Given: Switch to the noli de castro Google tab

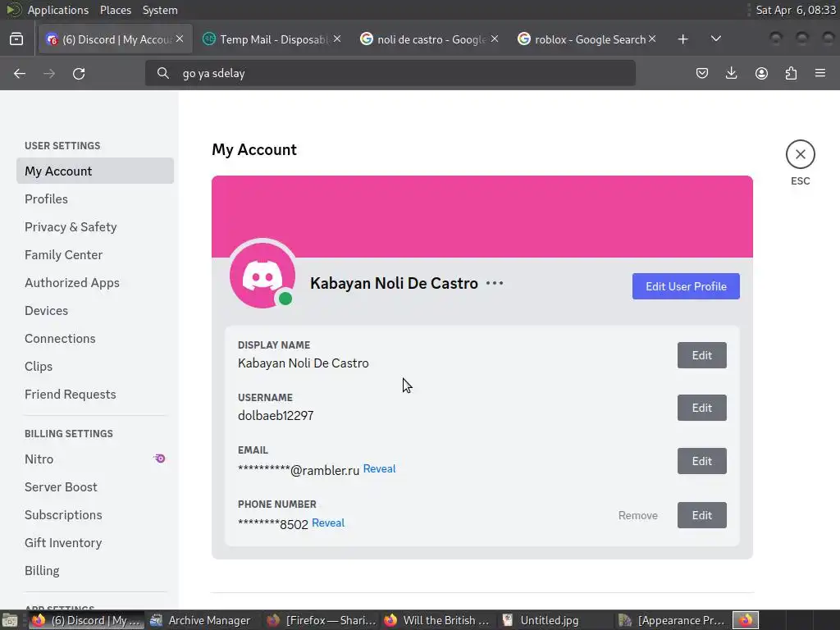Looking at the screenshot, I should tap(429, 39).
